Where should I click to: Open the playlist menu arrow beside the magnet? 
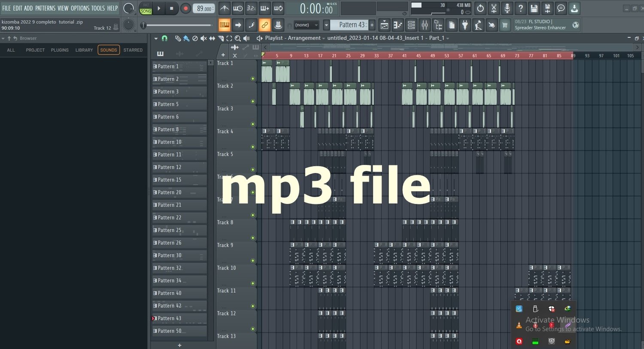156,38
